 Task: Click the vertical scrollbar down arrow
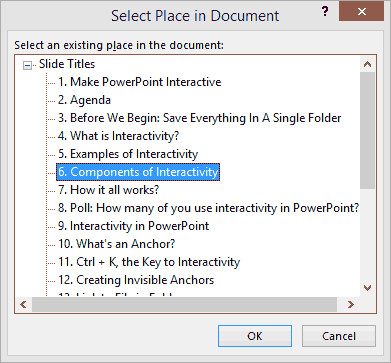(x=367, y=288)
